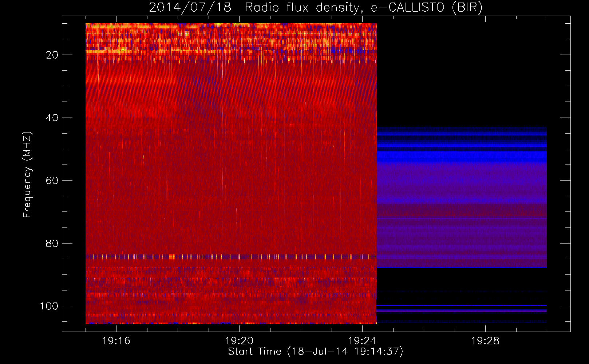
Task: Click the 80 frequency tick label
Action: pyautogui.click(x=52, y=243)
